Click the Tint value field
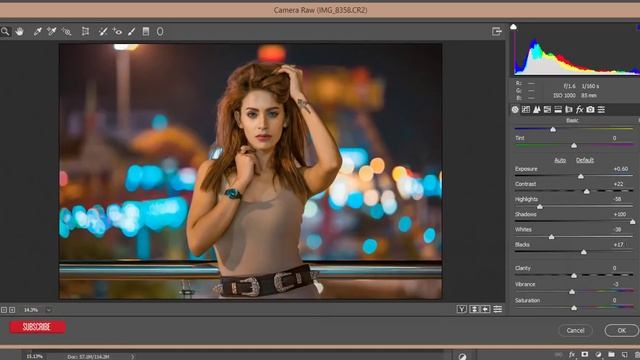Image resolution: width=640 pixels, height=360 pixels. pyautogui.click(x=614, y=138)
